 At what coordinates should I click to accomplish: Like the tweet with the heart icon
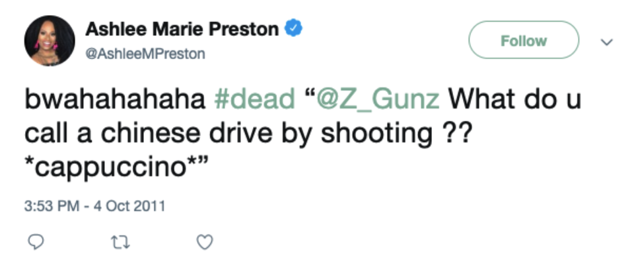[x=205, y=242]
